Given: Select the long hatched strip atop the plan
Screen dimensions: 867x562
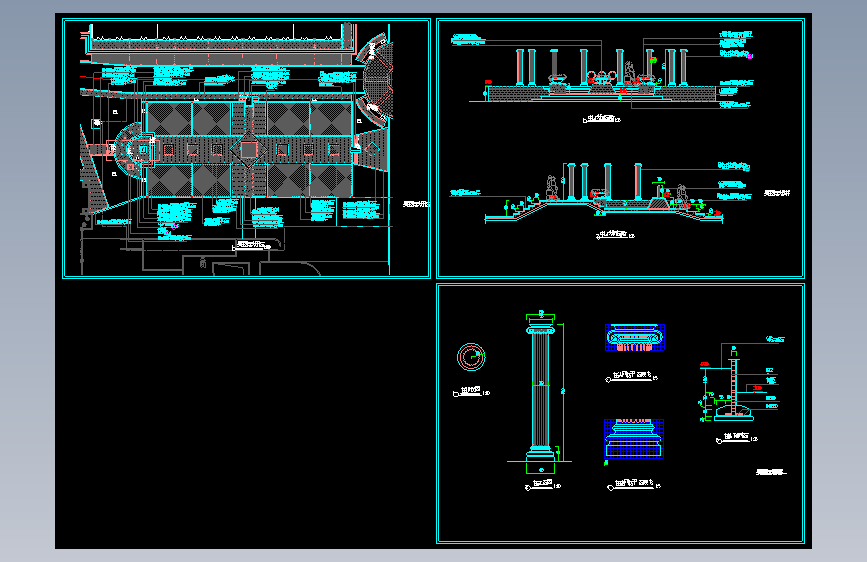Looking at the screenshot, I should (221, 45).
